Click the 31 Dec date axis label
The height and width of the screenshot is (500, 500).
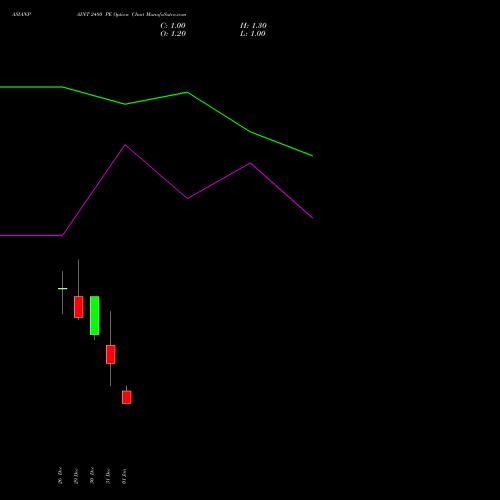(x=108, y=476)
